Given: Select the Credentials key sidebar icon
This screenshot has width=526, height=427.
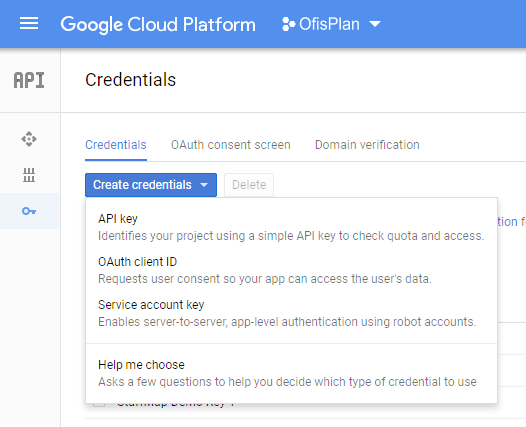Looking at the screenshot, I should pos(29,211).
